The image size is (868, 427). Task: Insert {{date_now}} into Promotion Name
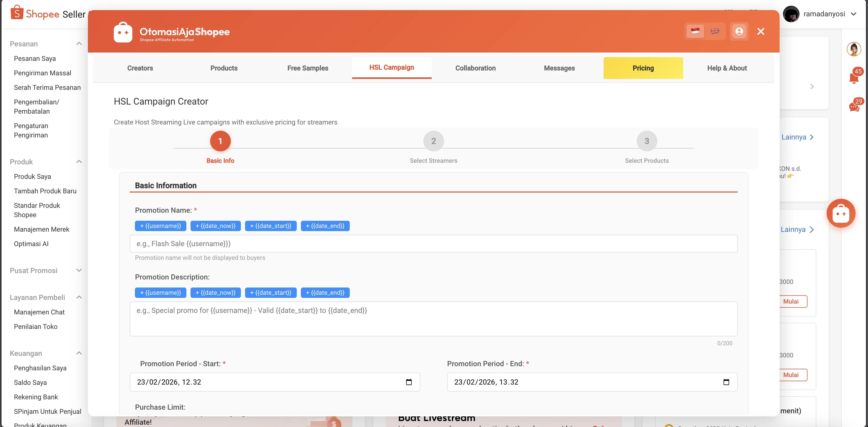point(216,226)
